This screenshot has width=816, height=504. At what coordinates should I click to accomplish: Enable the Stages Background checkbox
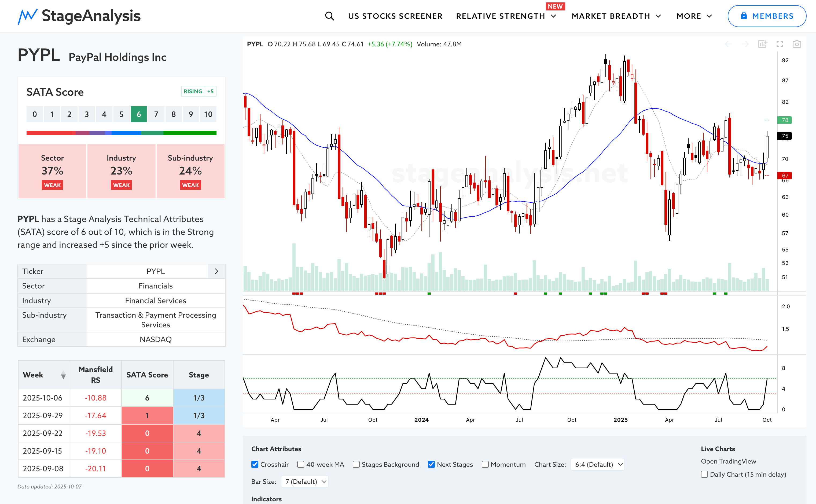tap(356, 464)
